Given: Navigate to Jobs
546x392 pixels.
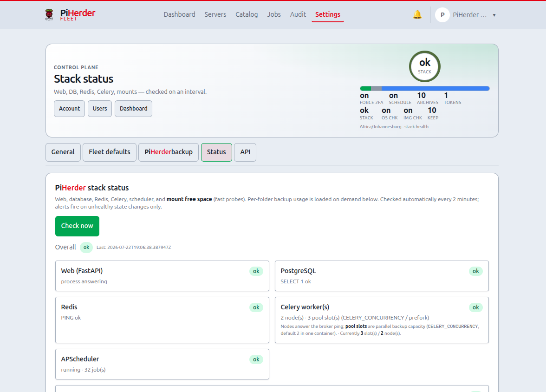Looking at the screenshot, I should [274, 14].
